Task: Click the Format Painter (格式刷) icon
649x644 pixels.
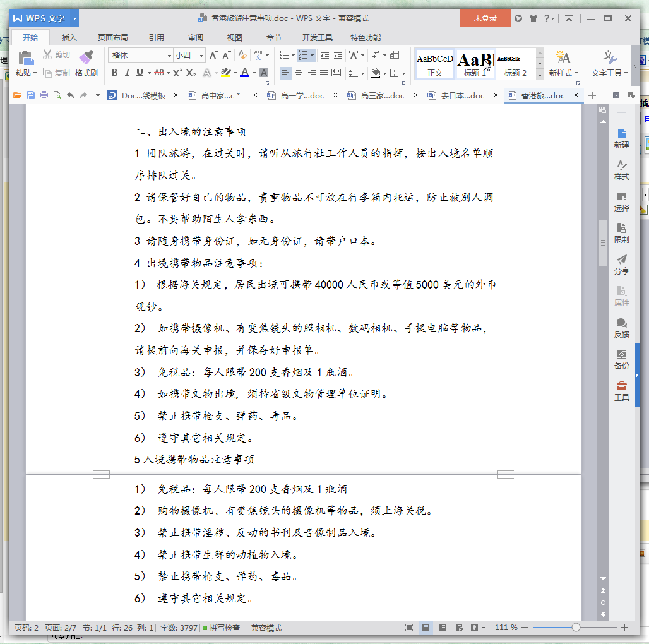Action: (x=86, y=58)
